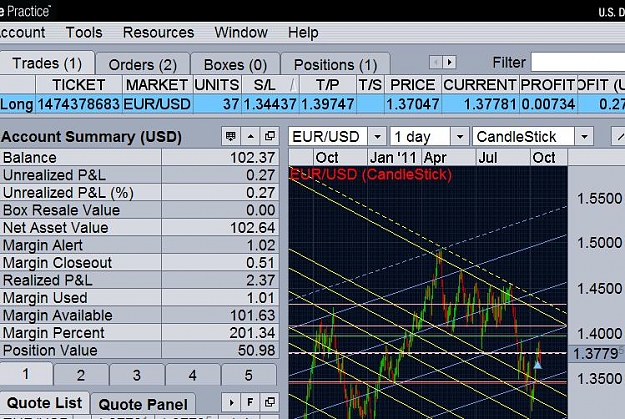The width and height of the screenshot is (625, 419).
Task: Select account summary tab 1
Action: (x=26, y=374)
